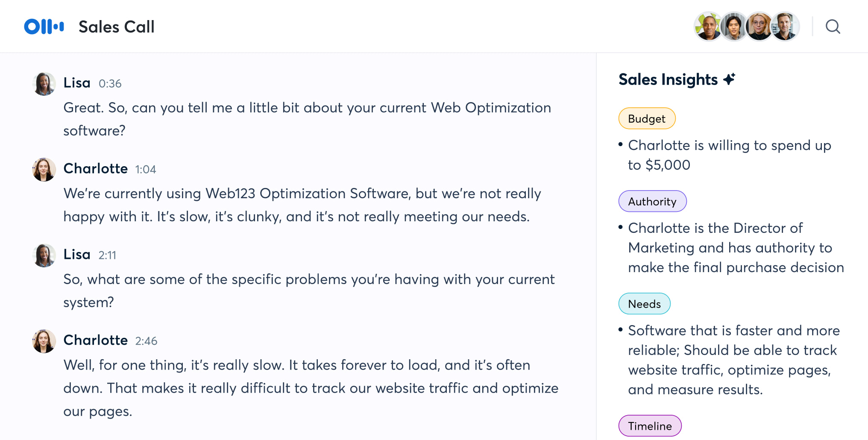Click the second participant avatar in header

point(733,26)
